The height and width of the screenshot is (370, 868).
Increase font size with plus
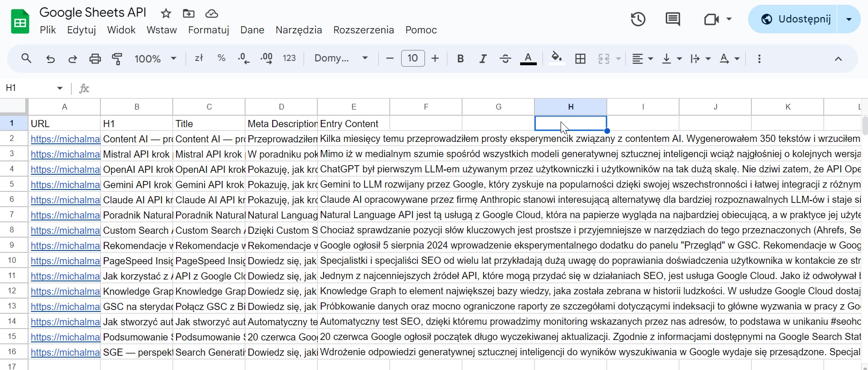coord(435,59)
